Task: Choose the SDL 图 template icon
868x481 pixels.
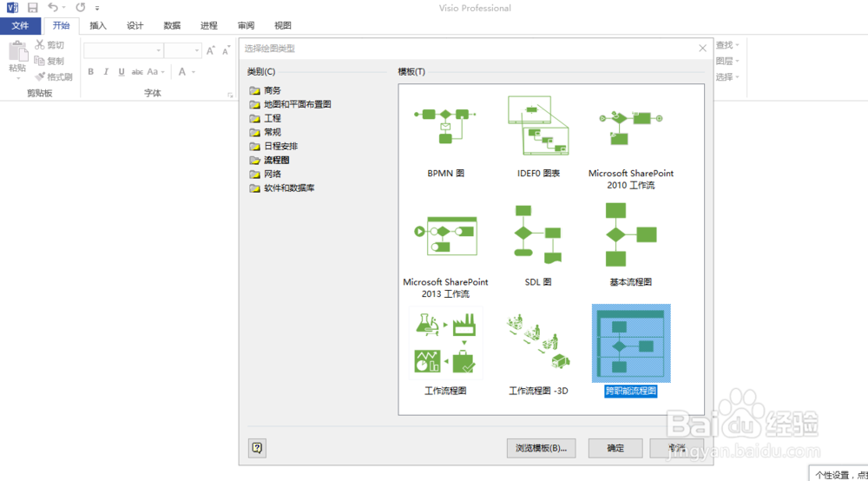Action: click(538, 234)
